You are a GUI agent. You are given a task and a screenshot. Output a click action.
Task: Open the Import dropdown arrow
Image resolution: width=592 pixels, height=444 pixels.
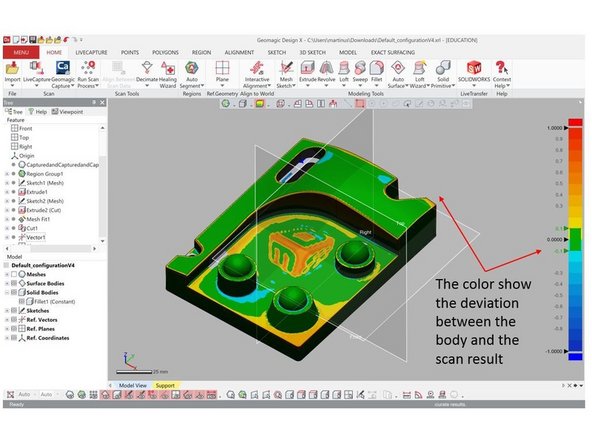coord(12,86)
